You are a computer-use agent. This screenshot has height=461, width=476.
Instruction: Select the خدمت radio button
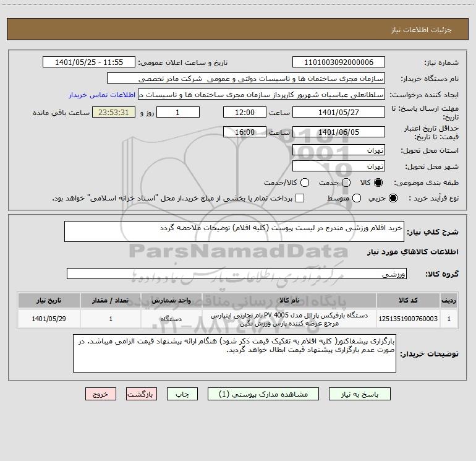(x=346, y=183)
